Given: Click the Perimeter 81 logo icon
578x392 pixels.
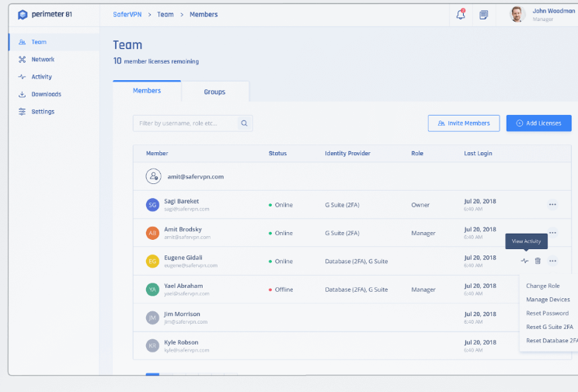Looking at the screenshot, I should coord(23,15).
